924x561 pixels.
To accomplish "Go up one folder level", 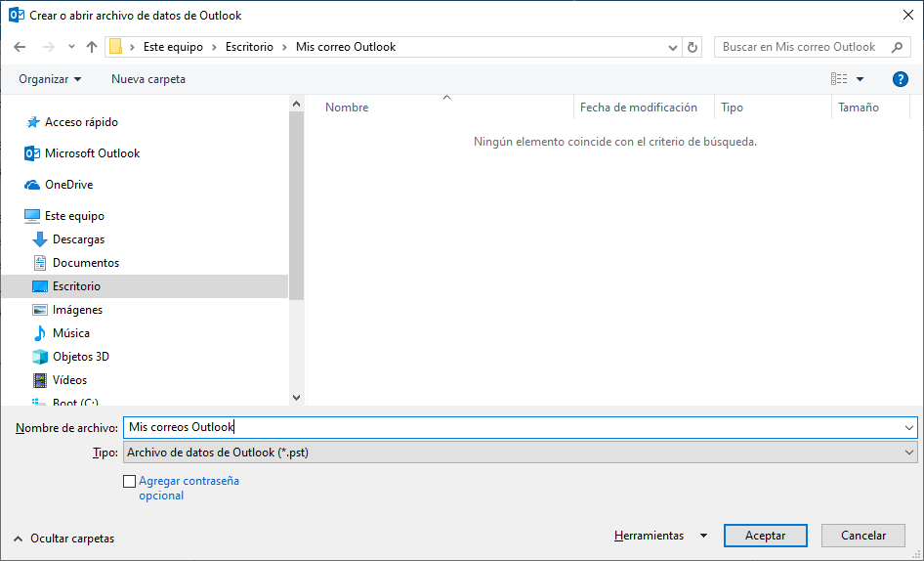I will 92,47.
